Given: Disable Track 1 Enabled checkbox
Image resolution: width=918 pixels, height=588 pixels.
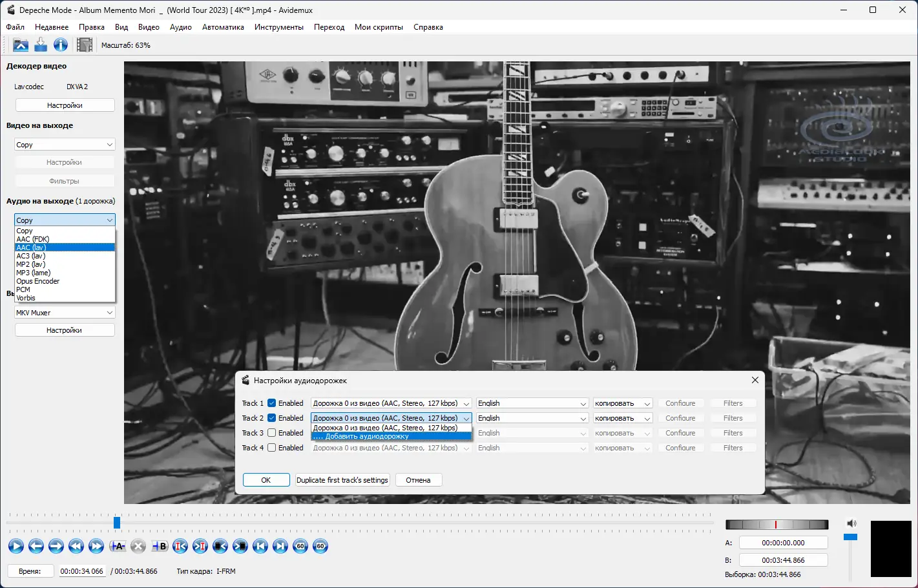Looking at the screenshot, I should (x=272, y=403).
